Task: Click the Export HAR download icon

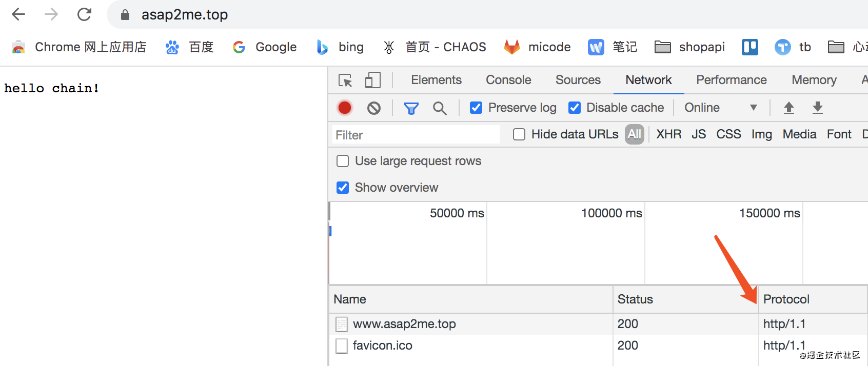Action: point(818,108)
